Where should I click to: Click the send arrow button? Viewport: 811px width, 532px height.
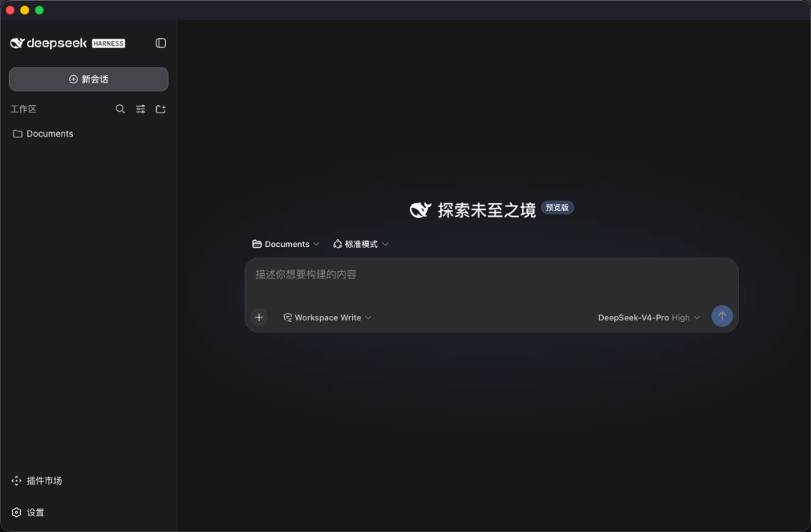[722, 317]
